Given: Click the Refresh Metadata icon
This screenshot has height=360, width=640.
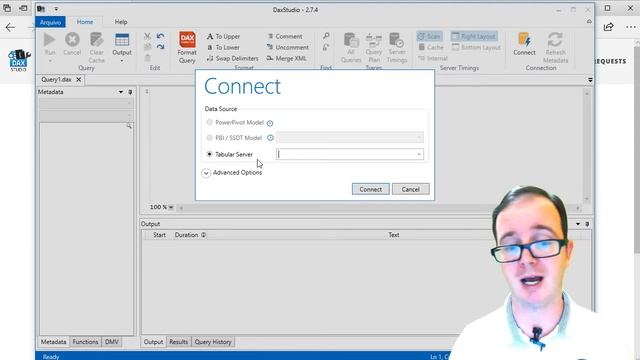Looking at the screenshot, I should click(555, 41).
